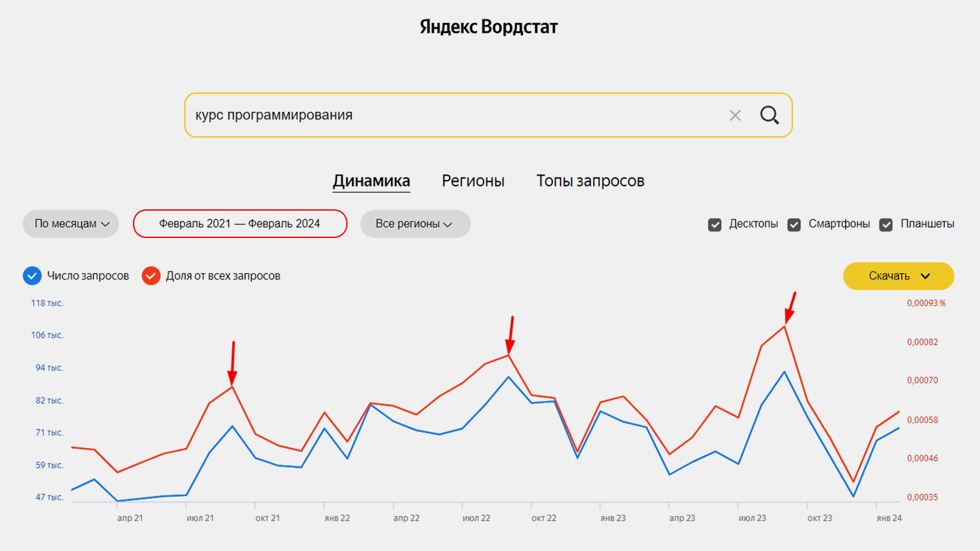Screen dimensions: 980x551
Task: Toggle the red 'Доля от всех запросов' series
Action: 151,275
